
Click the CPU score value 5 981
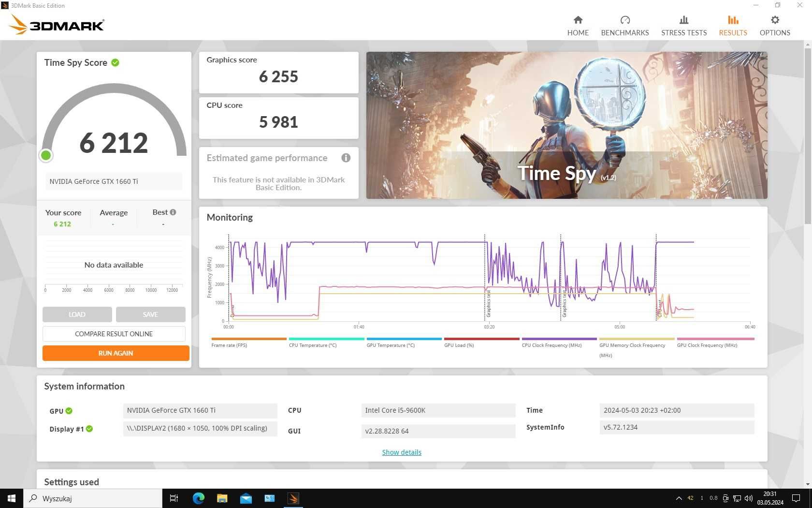point(278,122)
